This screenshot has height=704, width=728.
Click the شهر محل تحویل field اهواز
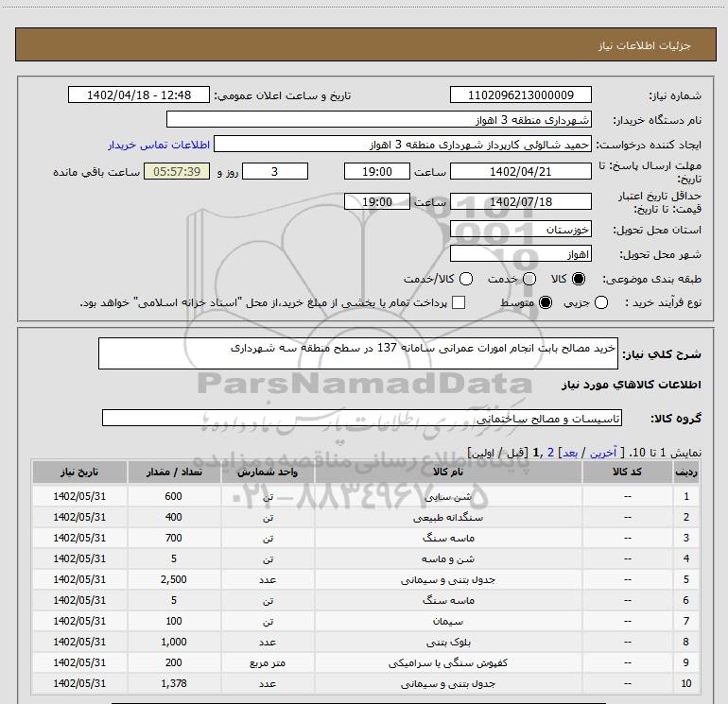point(520,253)
